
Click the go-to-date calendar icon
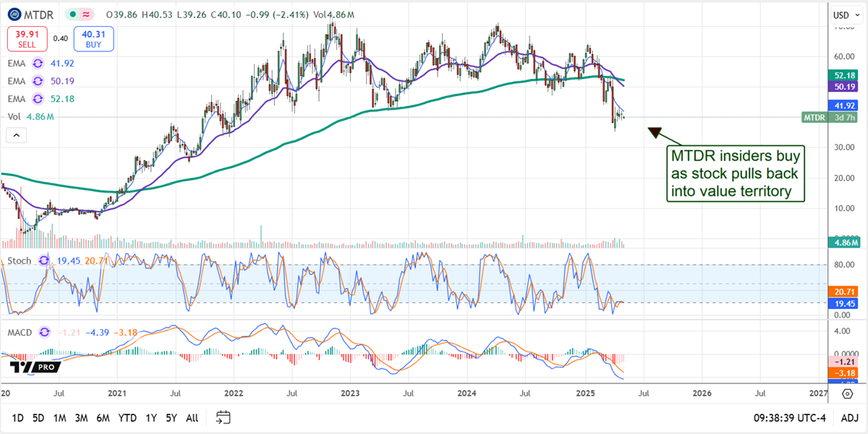pos(223,417)
